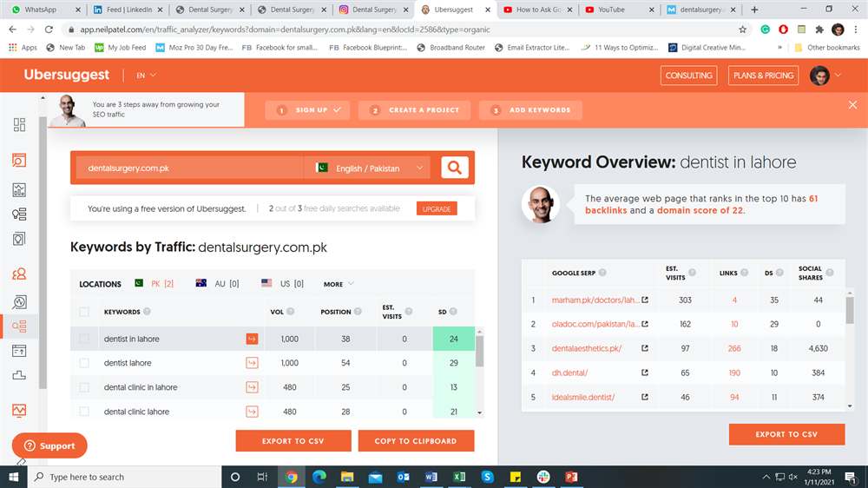Viewport: 868px width, 488px height.
Task: Reload the page in Chrome
Action: click(49, 30)
